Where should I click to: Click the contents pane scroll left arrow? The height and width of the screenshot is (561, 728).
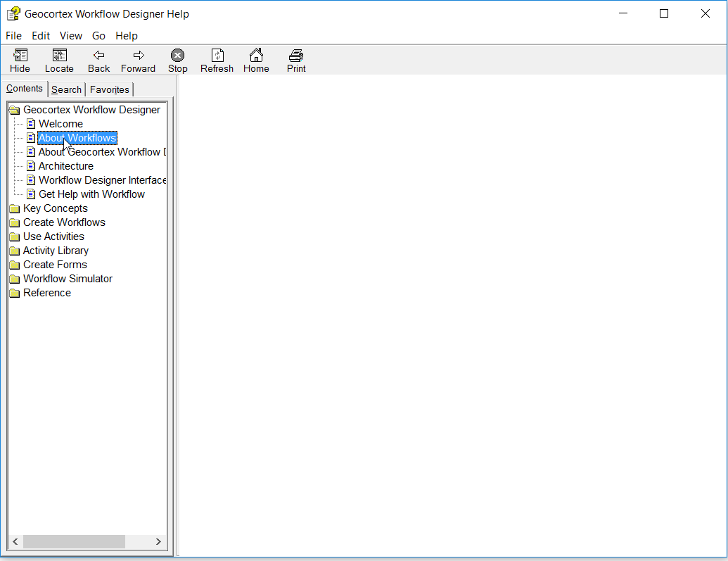point(15,541)
